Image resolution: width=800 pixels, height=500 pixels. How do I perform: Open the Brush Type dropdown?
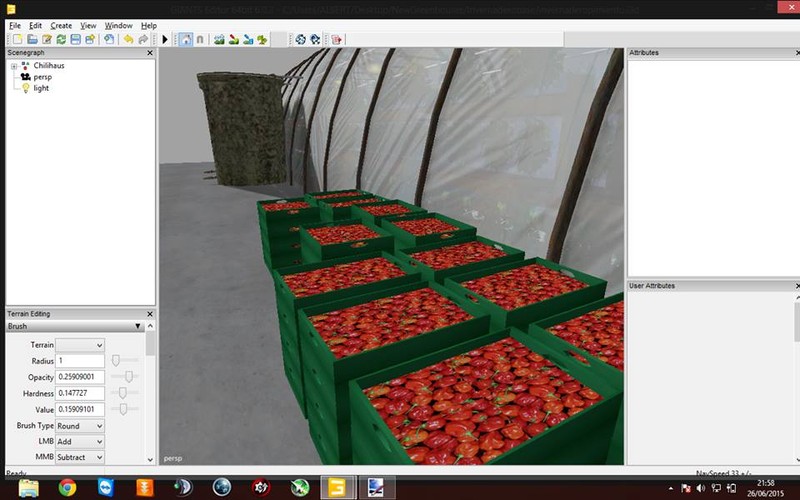tap(80, 426)
